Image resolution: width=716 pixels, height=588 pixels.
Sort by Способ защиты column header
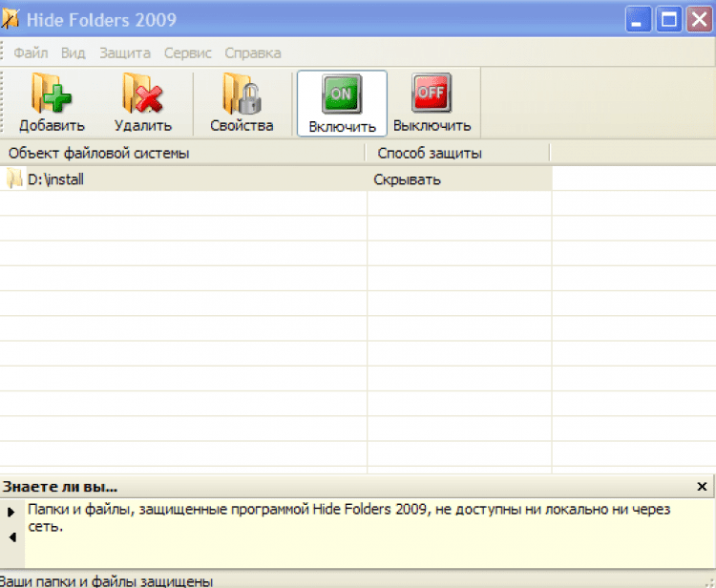click(x=458, y=153)
